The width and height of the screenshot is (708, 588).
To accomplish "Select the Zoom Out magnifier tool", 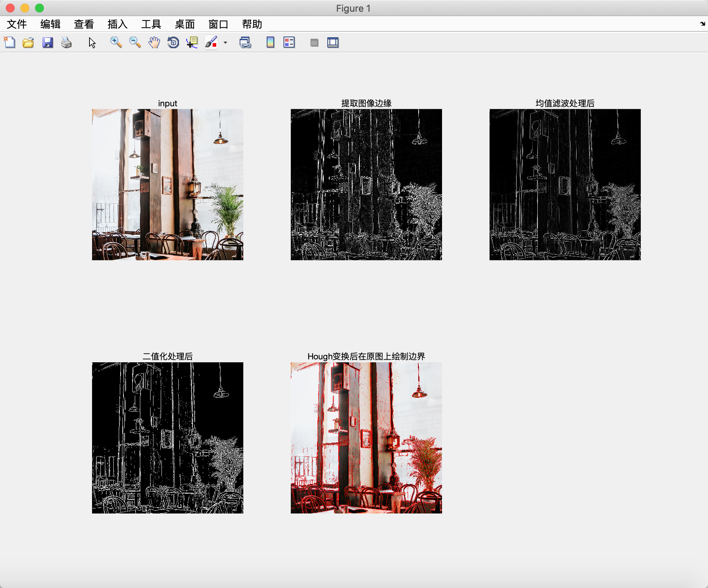I will (x=135, y=43).
